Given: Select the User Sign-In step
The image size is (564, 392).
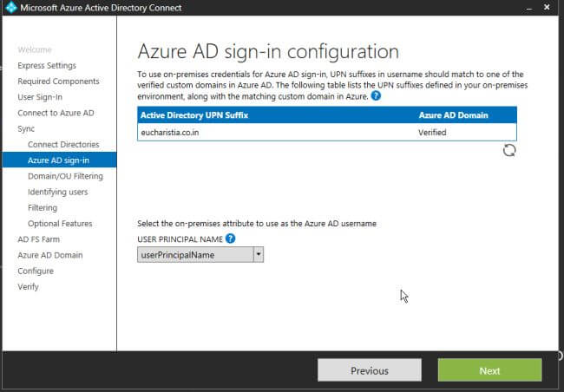Looking at the screenshot, I should tap(40, 97).
